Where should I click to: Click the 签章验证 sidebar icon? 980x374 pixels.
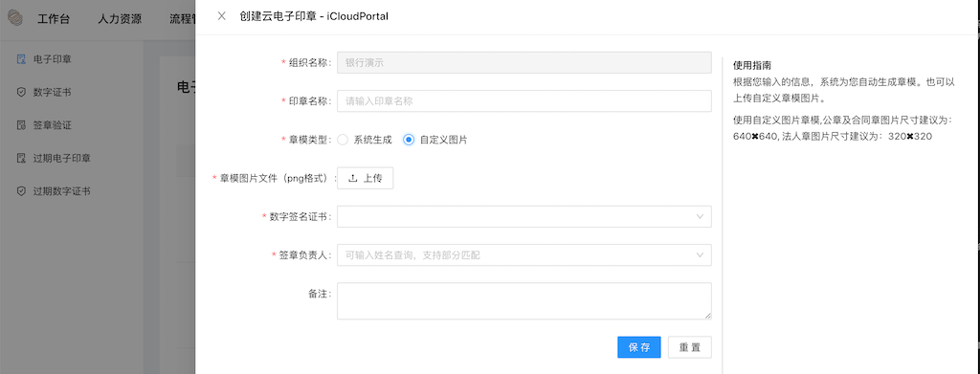point(21,125)
